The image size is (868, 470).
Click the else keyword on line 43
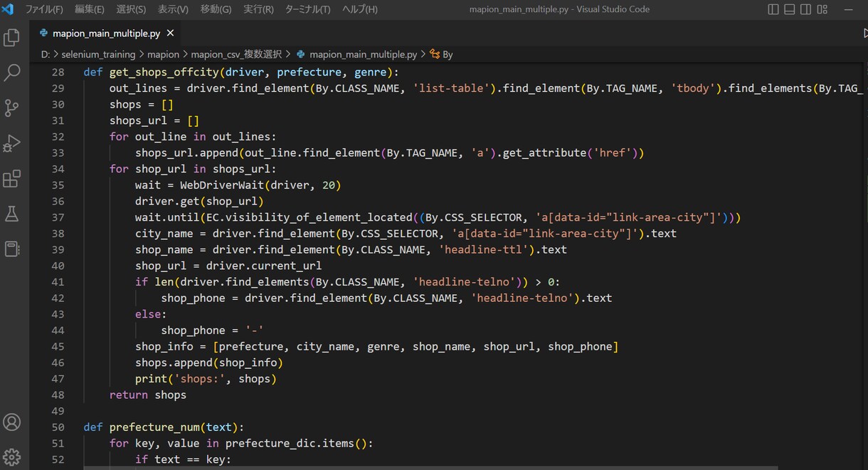click(148, 314)
